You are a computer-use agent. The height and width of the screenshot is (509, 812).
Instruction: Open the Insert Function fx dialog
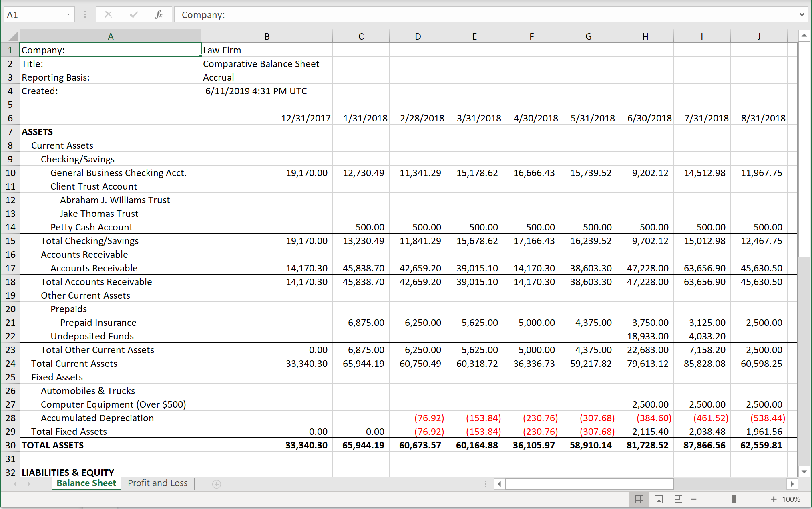pos(159,15)
